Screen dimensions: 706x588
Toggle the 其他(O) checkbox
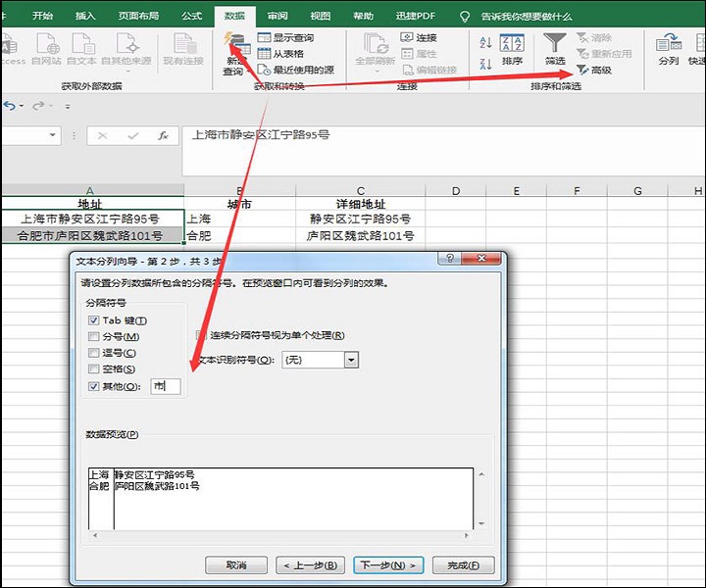(x=94, y=386)
